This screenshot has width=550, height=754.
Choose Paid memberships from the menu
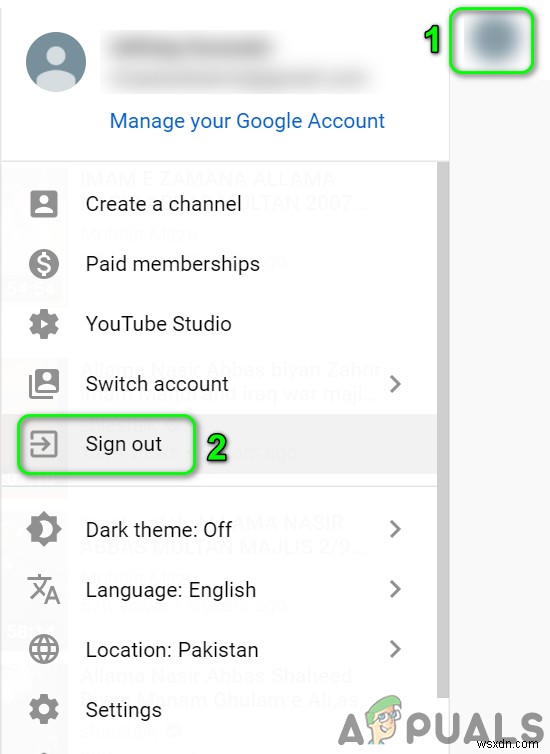219,264
